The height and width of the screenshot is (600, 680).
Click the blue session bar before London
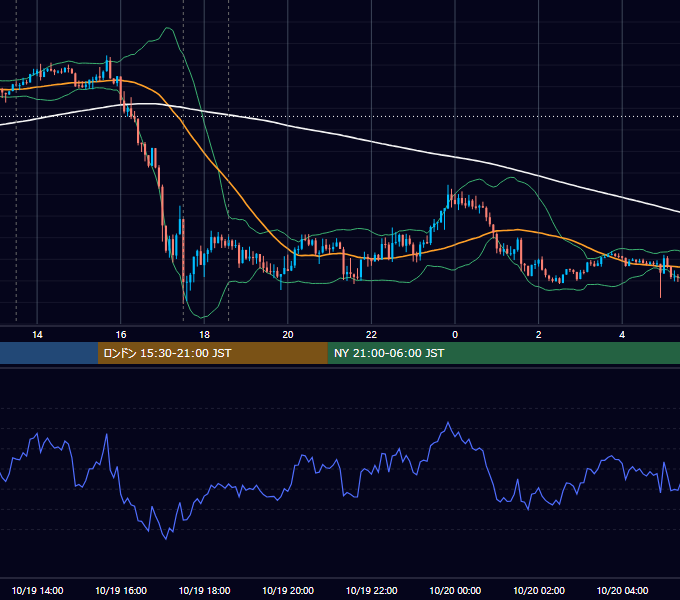point(49,353)
